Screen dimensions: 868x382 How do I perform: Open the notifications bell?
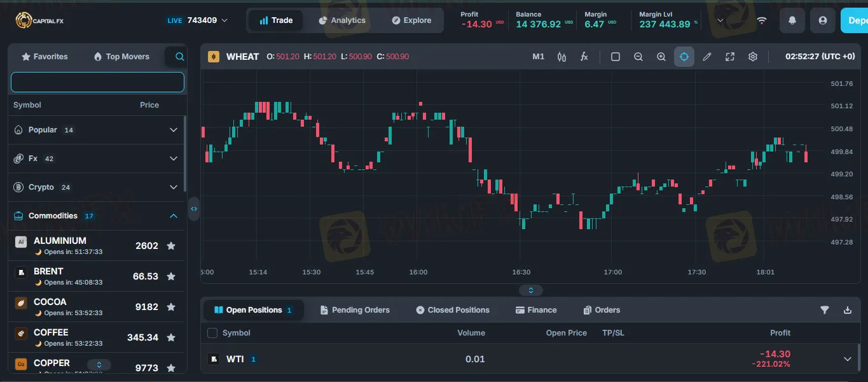click(792, 20)
